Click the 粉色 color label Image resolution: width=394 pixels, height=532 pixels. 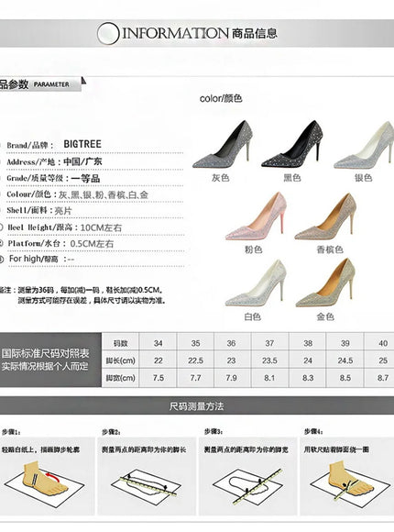(253, 249)
